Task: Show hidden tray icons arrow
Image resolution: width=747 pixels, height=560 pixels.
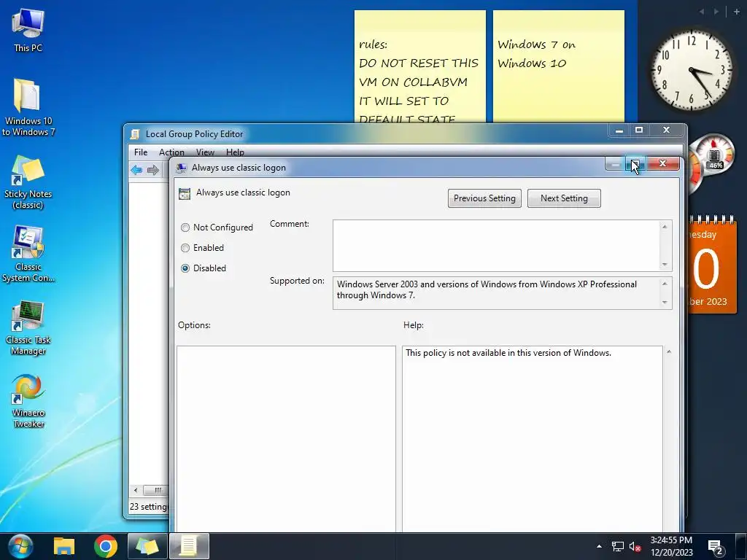Action: point(599,546)
